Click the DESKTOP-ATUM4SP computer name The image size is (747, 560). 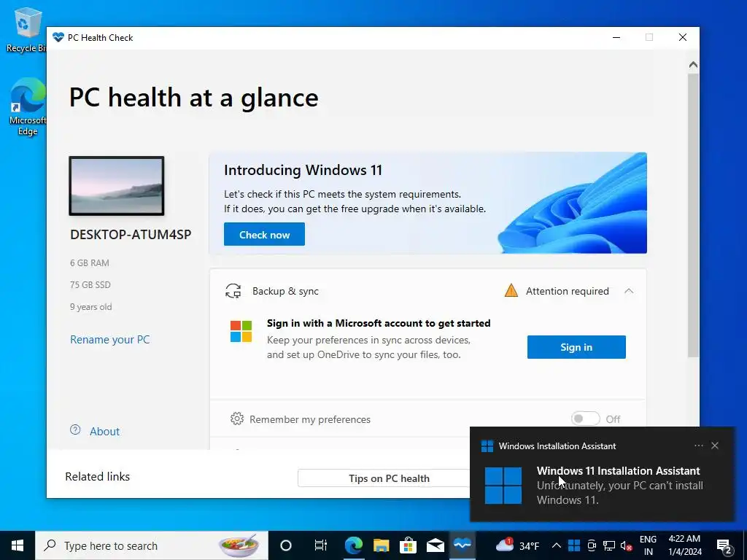click(x=131, y=234)
